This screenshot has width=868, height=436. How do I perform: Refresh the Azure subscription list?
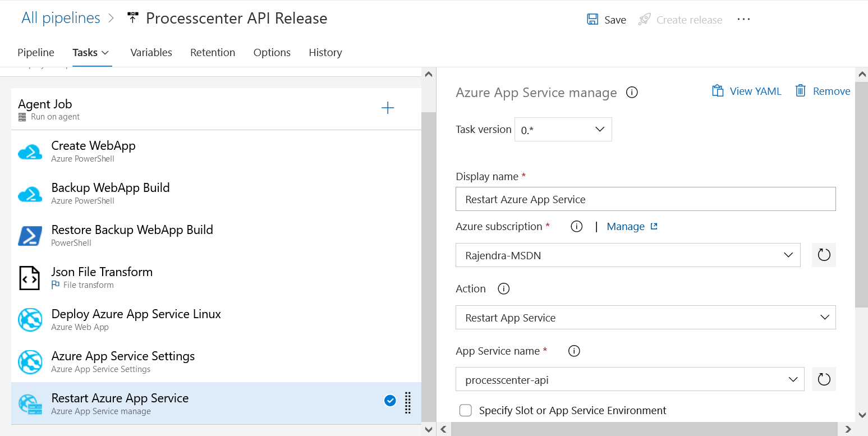[824, 255]
